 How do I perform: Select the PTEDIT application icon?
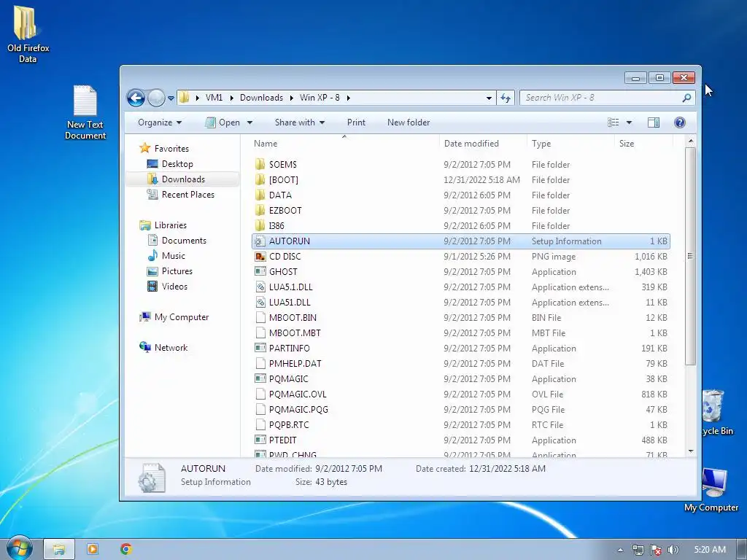260,440
